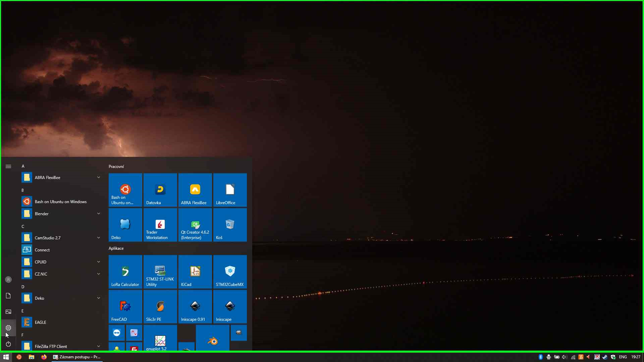The height and width of the screenshot is (362, 644).
Task: Click the STM32CubeMX tile
Action: coord(230,271)
